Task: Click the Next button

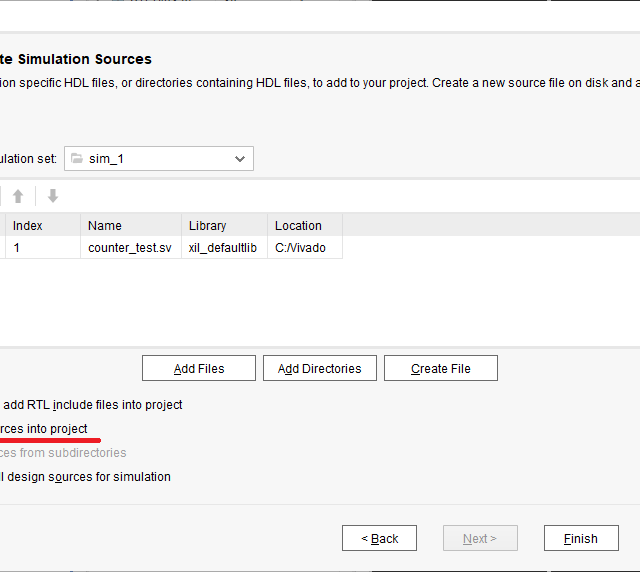Action: (x=480, y=539)
